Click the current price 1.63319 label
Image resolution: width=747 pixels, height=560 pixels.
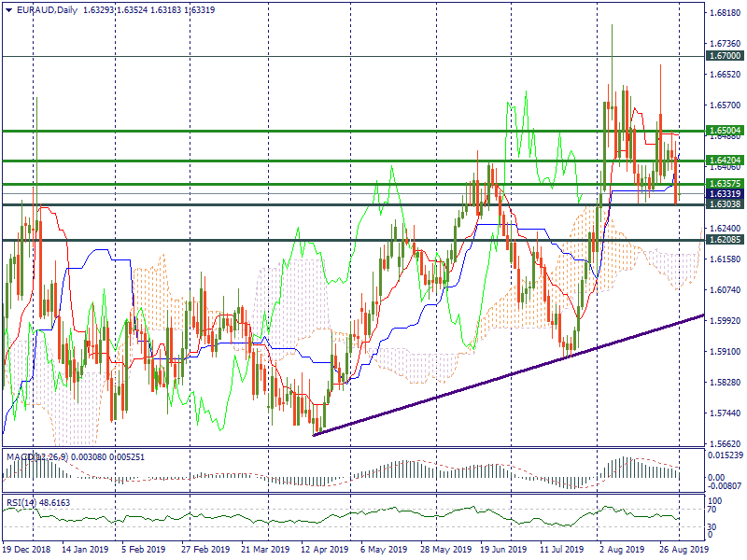point(725,194)
